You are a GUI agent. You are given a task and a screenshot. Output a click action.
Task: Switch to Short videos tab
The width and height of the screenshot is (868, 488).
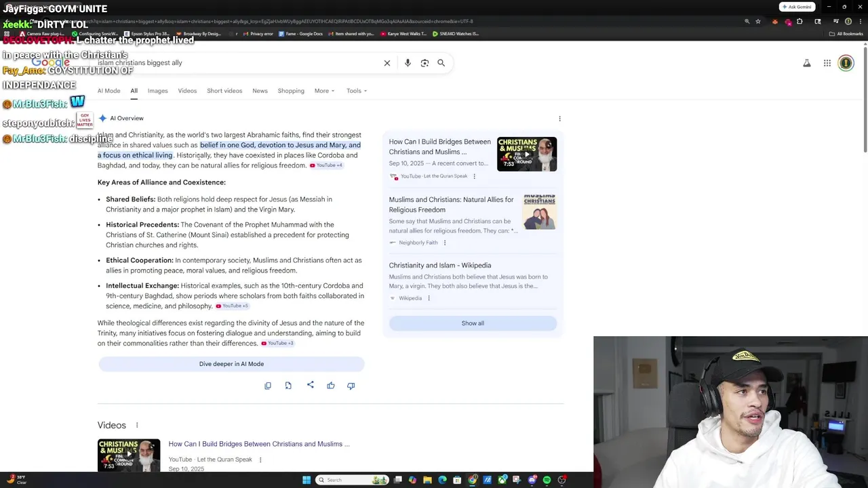point(224,91)
